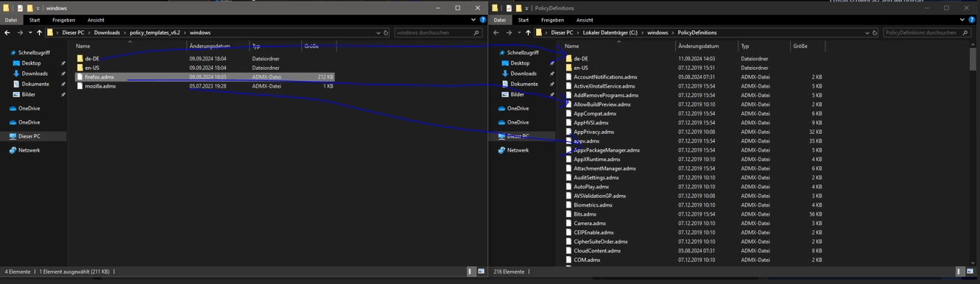
Task: Open Bilder in left window's sidebar
Action: click(x=29, y=94)
